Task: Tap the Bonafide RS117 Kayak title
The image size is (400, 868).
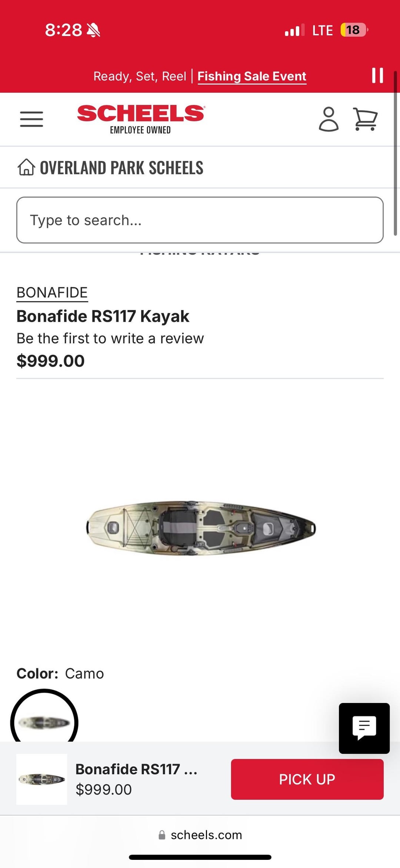Action: point(103,316)
